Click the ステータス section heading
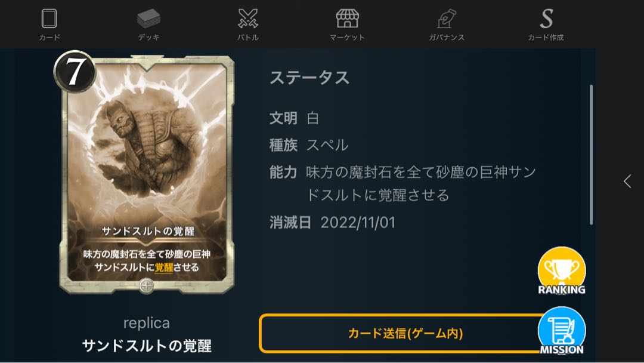 [309, 78]
